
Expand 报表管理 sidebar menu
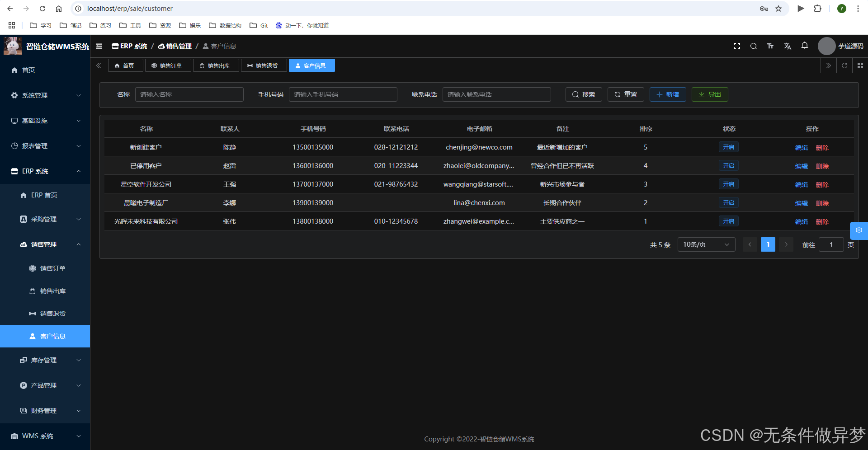pos(45,146)
